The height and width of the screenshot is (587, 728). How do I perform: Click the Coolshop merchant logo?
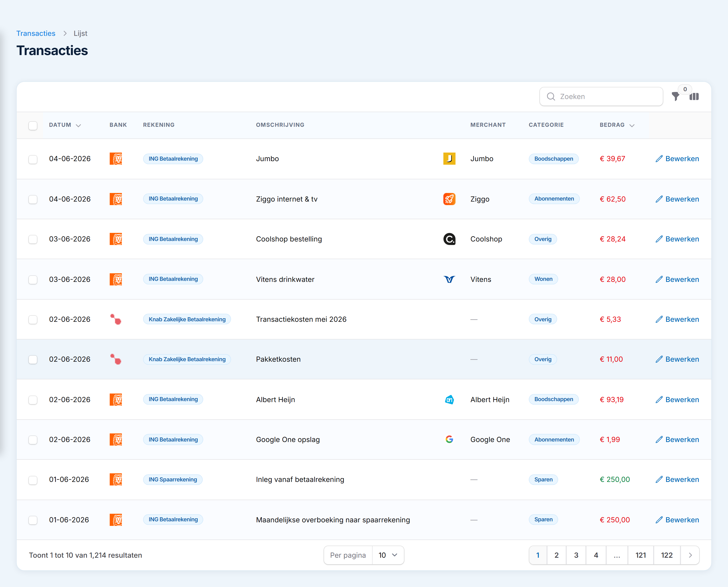(449, 239)
